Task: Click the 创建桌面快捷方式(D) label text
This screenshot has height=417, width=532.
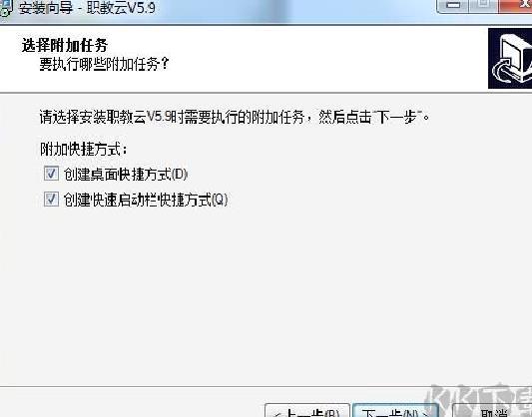Action: tap(126, 175)
